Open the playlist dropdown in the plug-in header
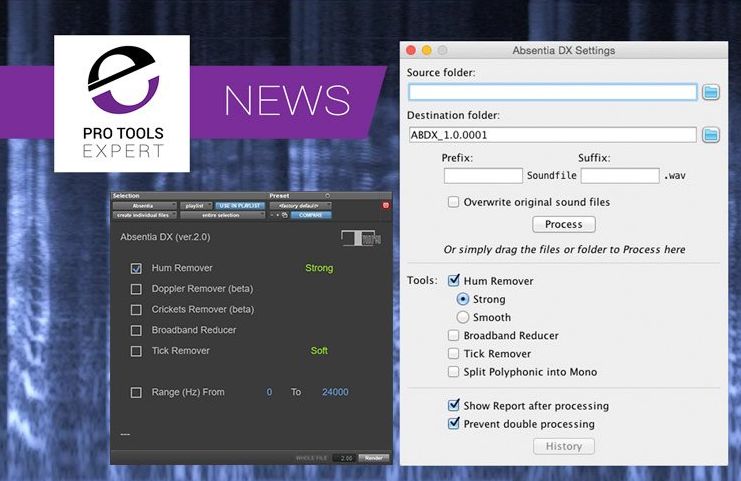This screenshot has width=741, height=481. coord(196,206)
